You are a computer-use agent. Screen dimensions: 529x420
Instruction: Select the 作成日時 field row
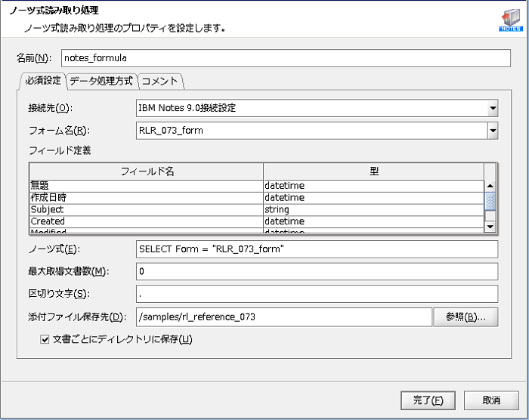(257, 198)
